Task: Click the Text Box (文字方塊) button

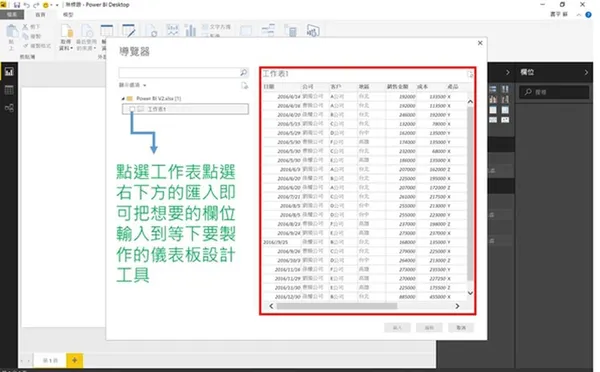Action: (x=216, y=27)
